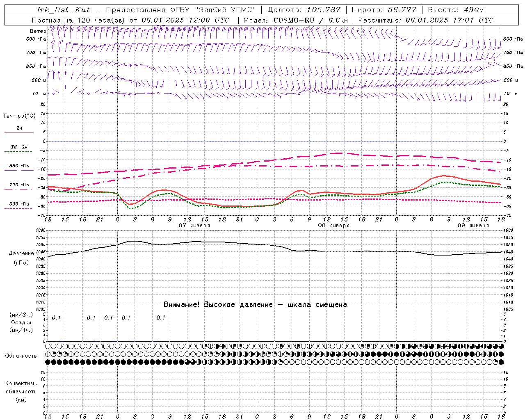Click the dashed line sample under Td 2м
Viewport: 525px width, 420px height.
[19, 152]
